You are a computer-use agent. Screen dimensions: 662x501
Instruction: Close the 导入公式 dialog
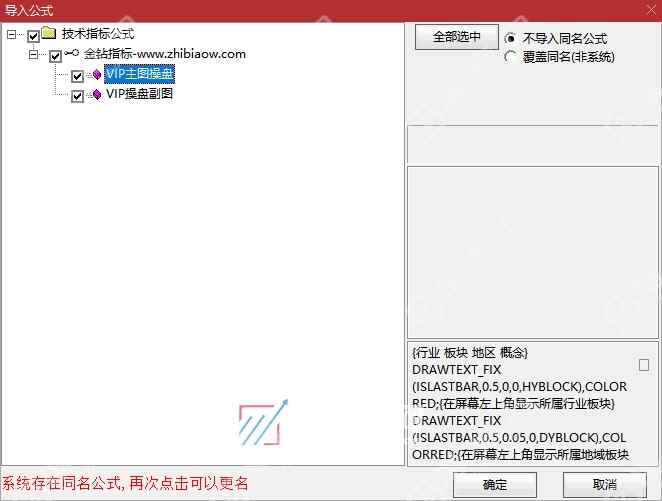(651, 10)
